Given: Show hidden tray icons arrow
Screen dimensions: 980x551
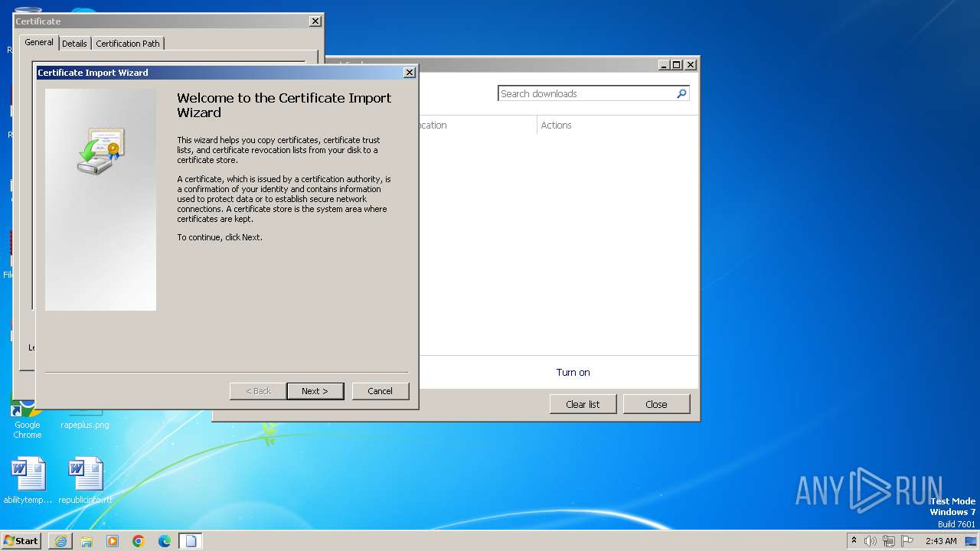Looking at the screenshot, I should click(x=854, y=540).
